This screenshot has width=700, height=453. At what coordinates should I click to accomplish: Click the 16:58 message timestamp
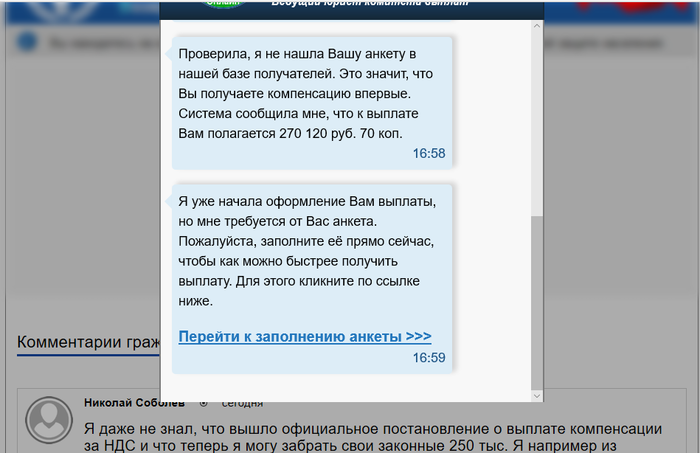[428, 154]
